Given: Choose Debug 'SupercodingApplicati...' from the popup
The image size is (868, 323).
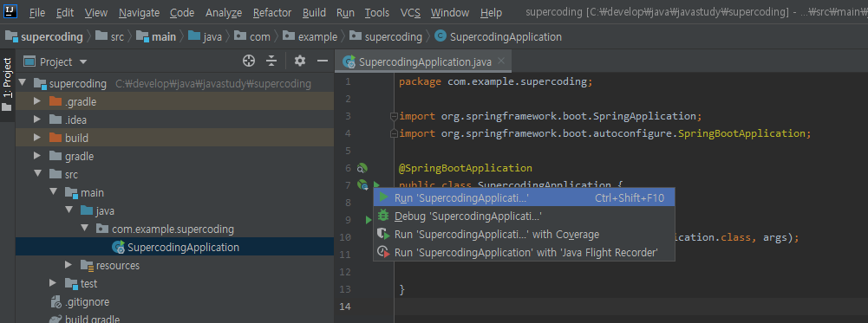Looking at the screenshot, I should click(524, 216).
